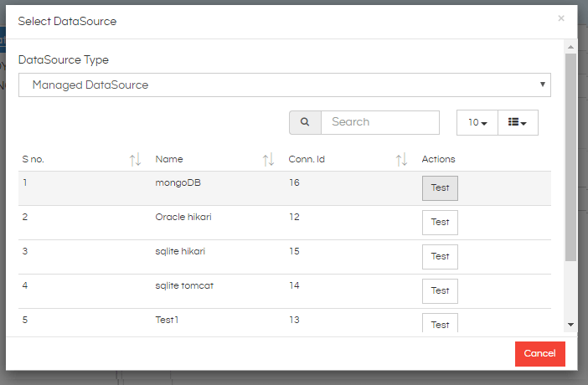The width and height of the screenshot is (588, 385).
Task: Cancel the datasource selection
Action: [540, 353]
